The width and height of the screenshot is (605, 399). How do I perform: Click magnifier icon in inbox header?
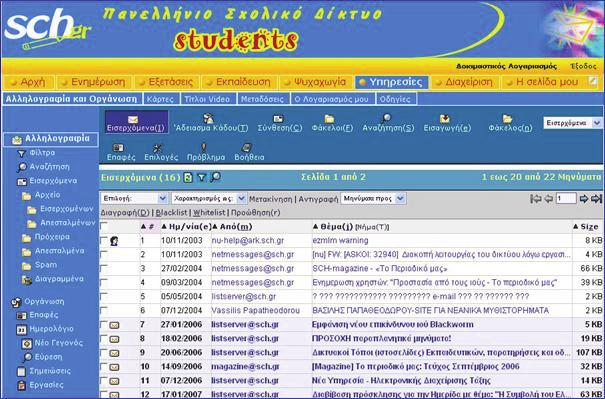pos(215,177)
